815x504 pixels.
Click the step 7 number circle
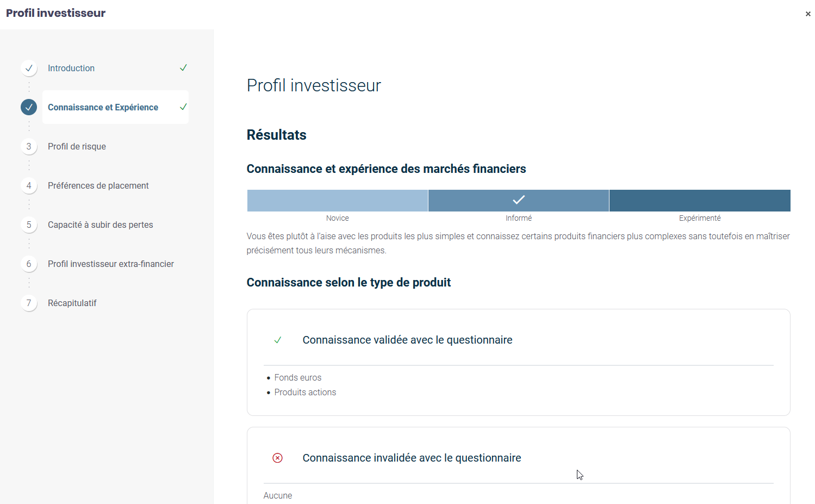point(29,303)
